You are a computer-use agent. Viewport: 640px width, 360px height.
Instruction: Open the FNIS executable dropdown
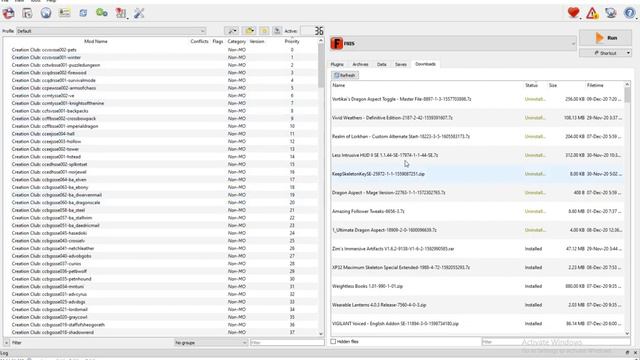click(453, 43)
